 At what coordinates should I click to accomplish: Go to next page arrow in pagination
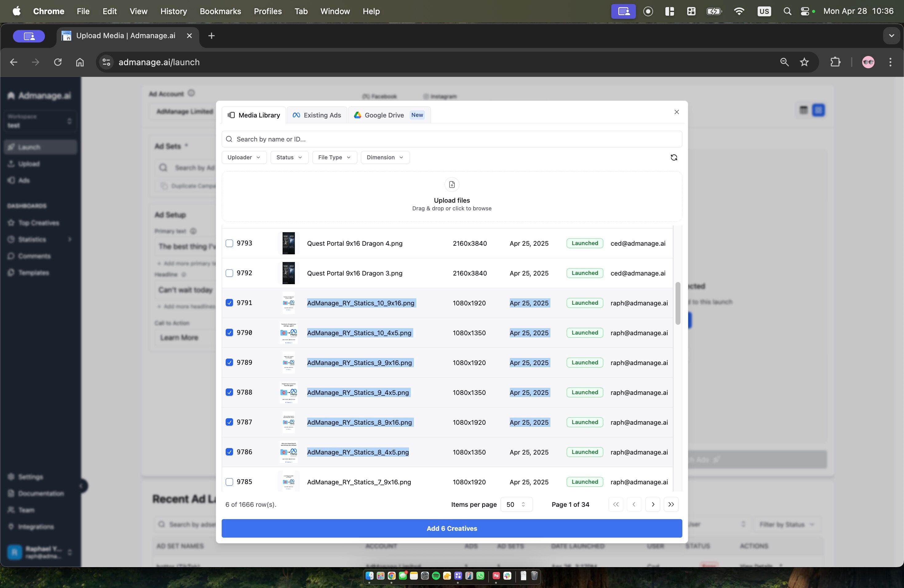coord(652,504)
